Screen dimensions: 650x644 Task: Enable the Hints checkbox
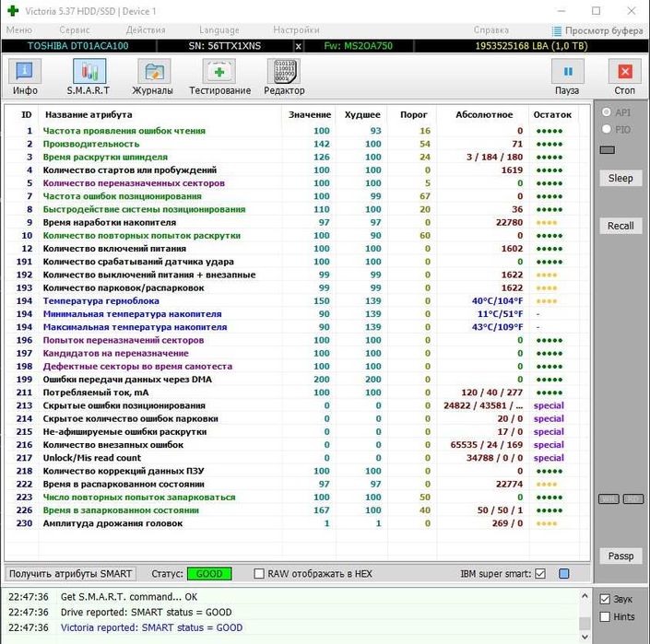[605, 616]
